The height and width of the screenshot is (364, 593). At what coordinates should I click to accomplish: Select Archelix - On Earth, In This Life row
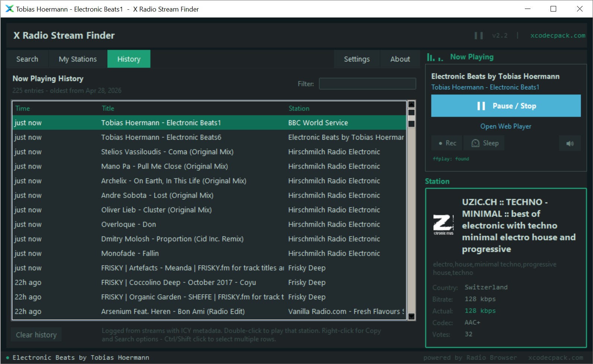pyautogui.click(x=210, y=181)
